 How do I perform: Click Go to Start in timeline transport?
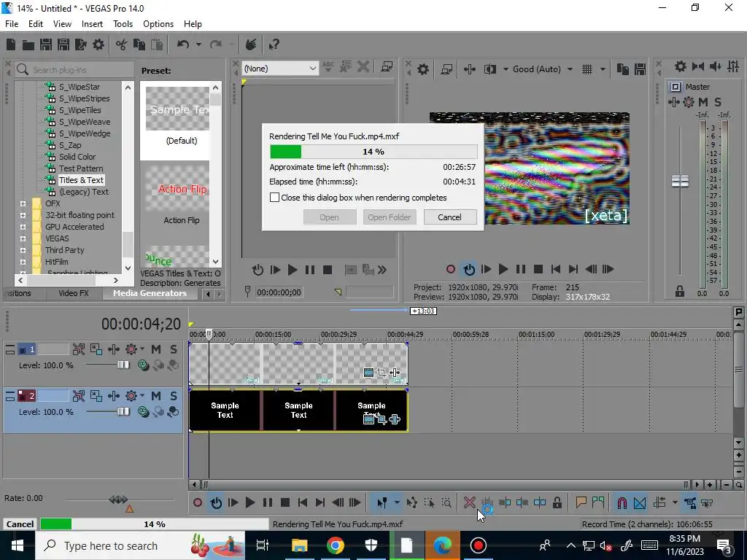tap(302, 502)
